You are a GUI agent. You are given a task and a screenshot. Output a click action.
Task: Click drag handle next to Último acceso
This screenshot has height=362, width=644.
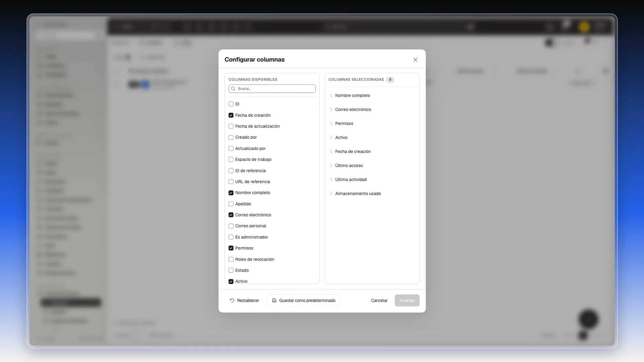(x=331, y=166)
